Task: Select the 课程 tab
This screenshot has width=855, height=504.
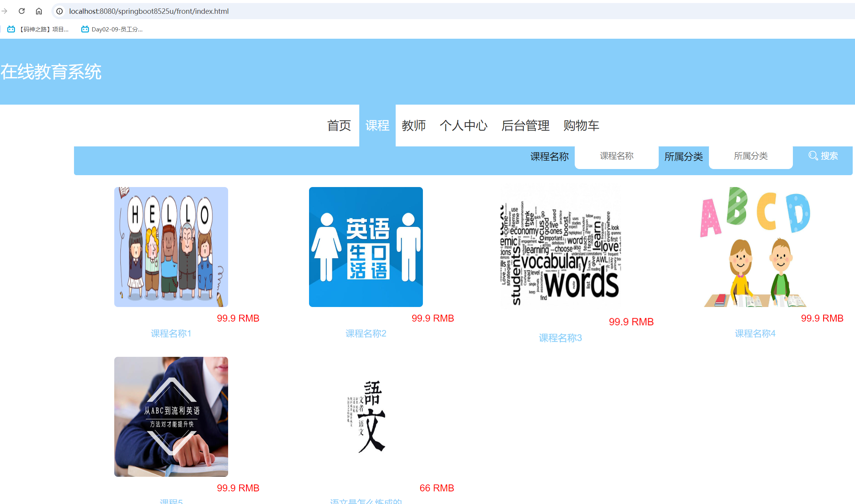Action: click(x=377, y=125)
